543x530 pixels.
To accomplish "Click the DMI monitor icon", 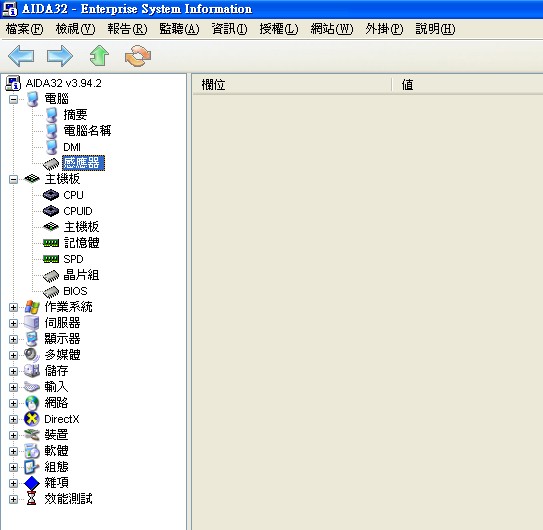I will click(52, 147).
